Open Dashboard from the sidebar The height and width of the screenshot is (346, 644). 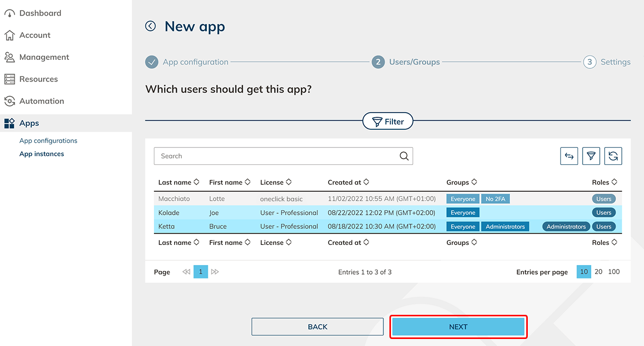(x=40, y=13)
